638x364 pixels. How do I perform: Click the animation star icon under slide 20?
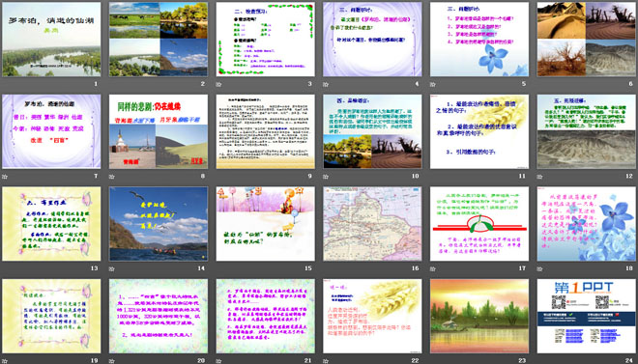(111, 361)
